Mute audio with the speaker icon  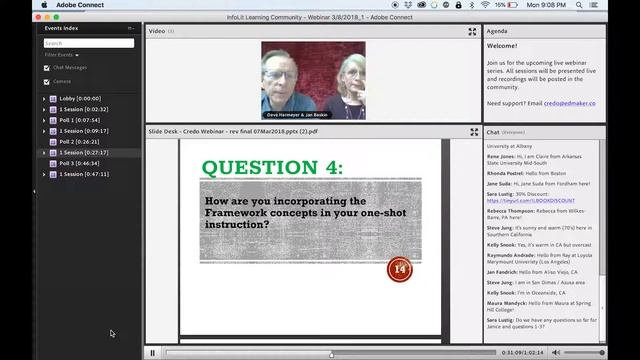tap(556, 353)
